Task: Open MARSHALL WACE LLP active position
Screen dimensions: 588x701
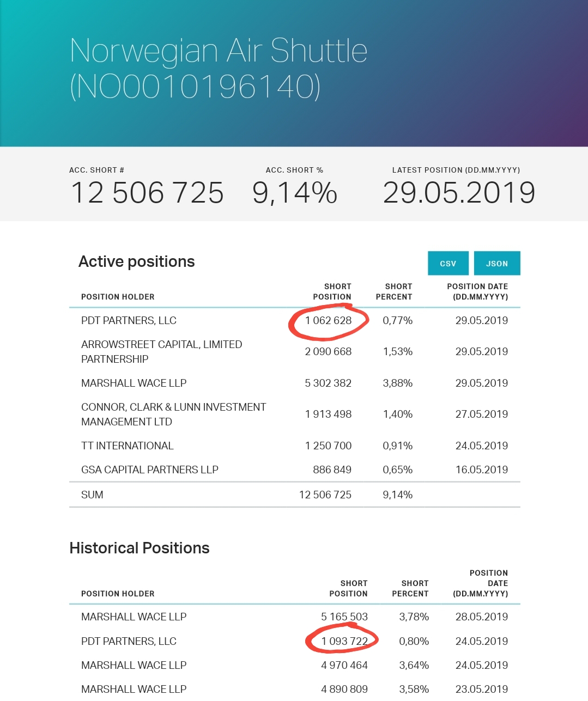Action: 295,383
